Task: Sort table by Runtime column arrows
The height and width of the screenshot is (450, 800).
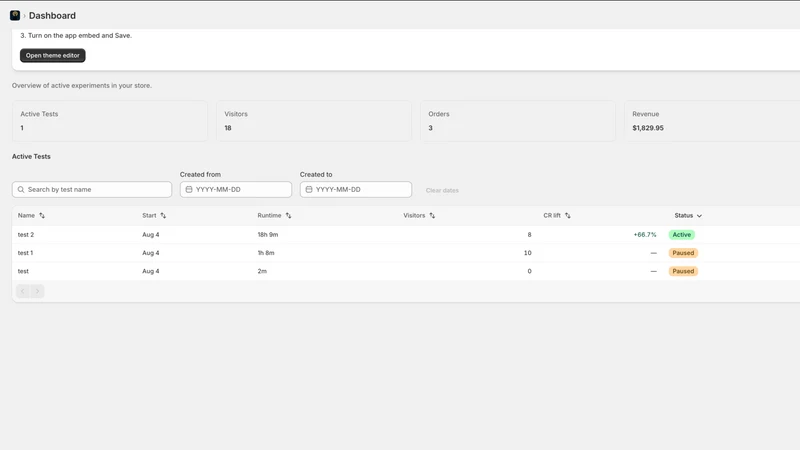Action: point(288,215)
